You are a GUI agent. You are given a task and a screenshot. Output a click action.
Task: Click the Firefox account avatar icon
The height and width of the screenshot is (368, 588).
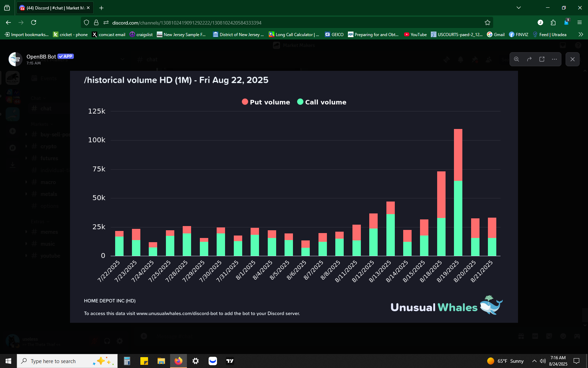point(540,22)
